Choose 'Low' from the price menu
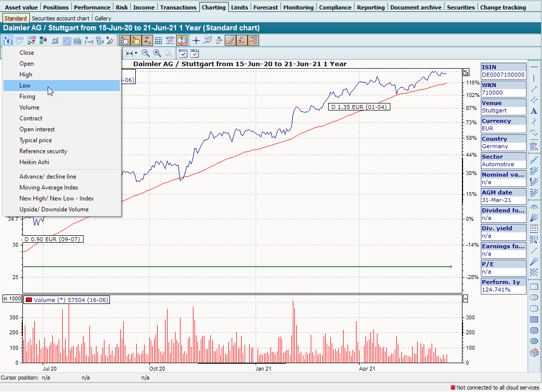542x392 pixels. pyautogui.click(x=25, y=86)
